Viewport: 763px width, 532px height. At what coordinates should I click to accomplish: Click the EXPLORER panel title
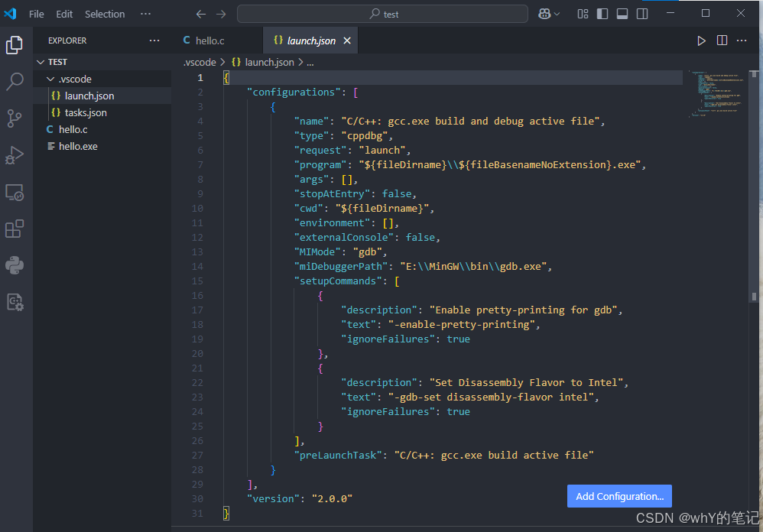click(x=67, y=41)
